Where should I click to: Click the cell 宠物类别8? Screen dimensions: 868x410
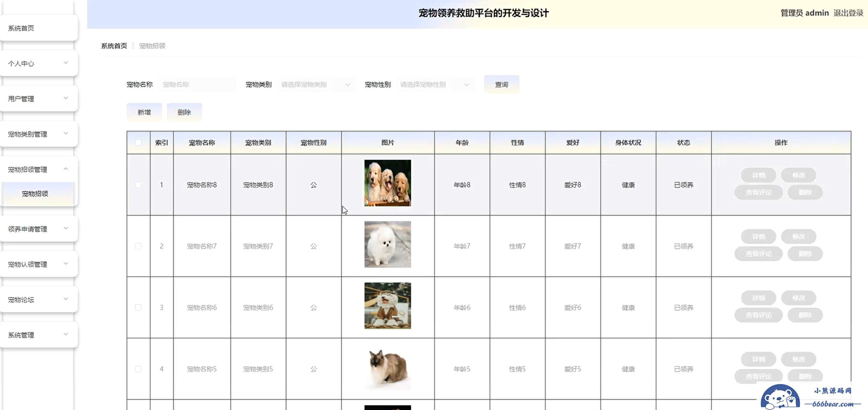(258, 185)
